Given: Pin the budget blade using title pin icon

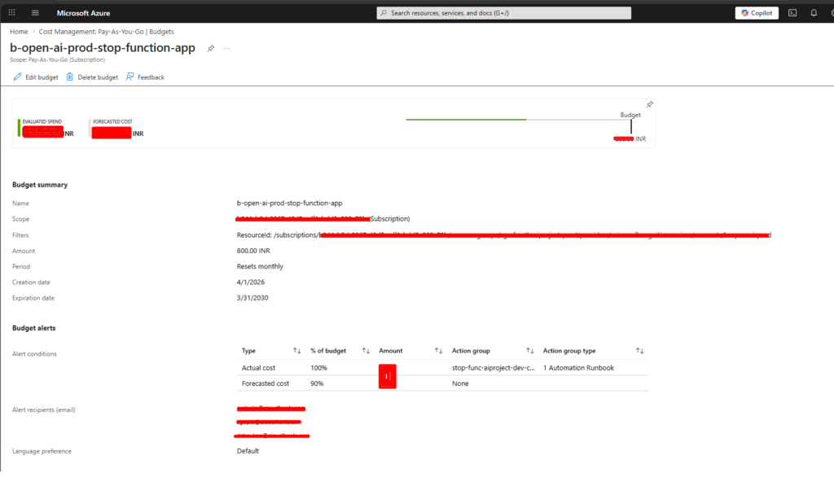Looking at the screenshot, I should [x=211, y=48].
